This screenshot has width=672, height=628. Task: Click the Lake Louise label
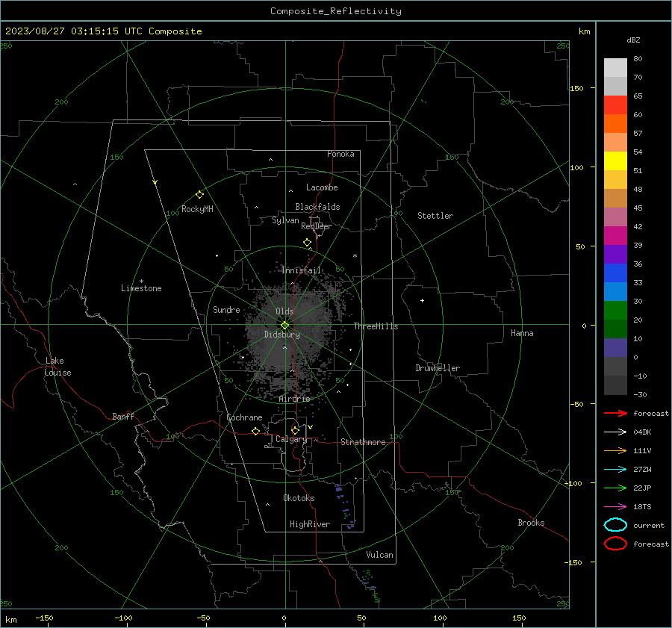[57, 367]
